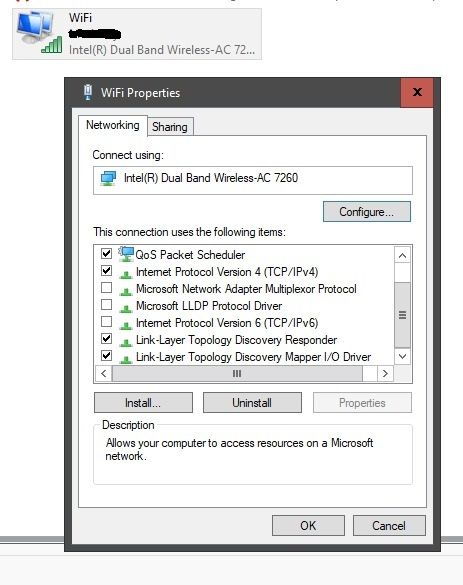The image size is (463, 585).
Task: Dismiss the dialog with Cancel
Action: 389,526
